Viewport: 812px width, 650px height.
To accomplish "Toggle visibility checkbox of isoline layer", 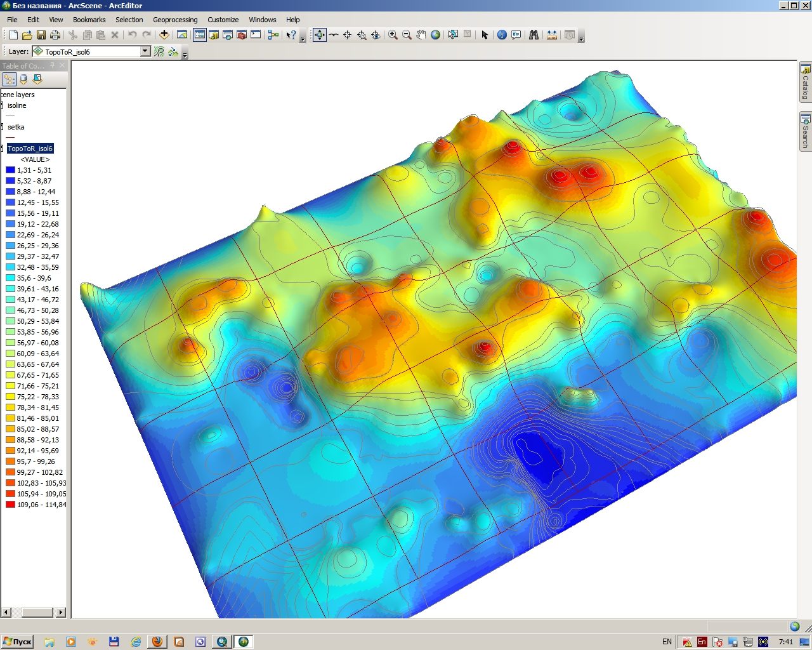I will 2,105.
